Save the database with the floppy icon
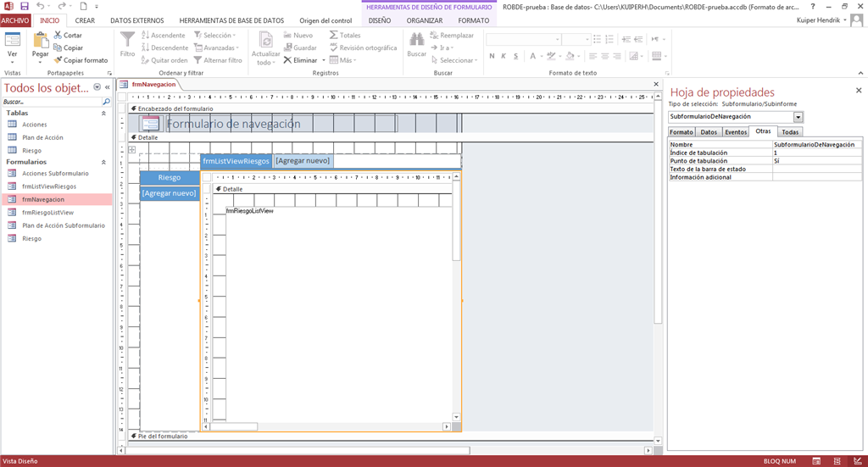The height and width of the screenshot is (467, 868). click(25, 6)
